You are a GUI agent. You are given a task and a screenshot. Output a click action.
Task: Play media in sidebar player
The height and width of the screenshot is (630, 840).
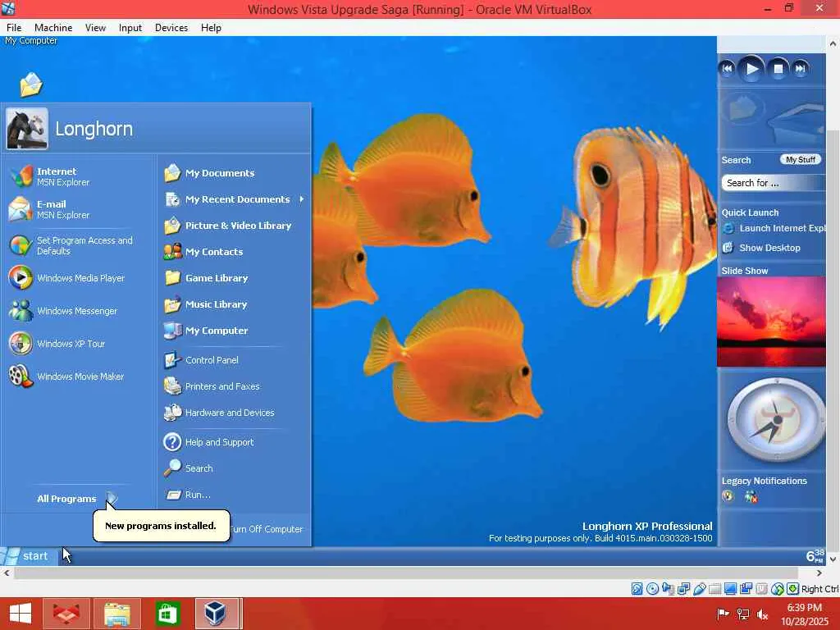pyautogui.click(x=751, y=69)
